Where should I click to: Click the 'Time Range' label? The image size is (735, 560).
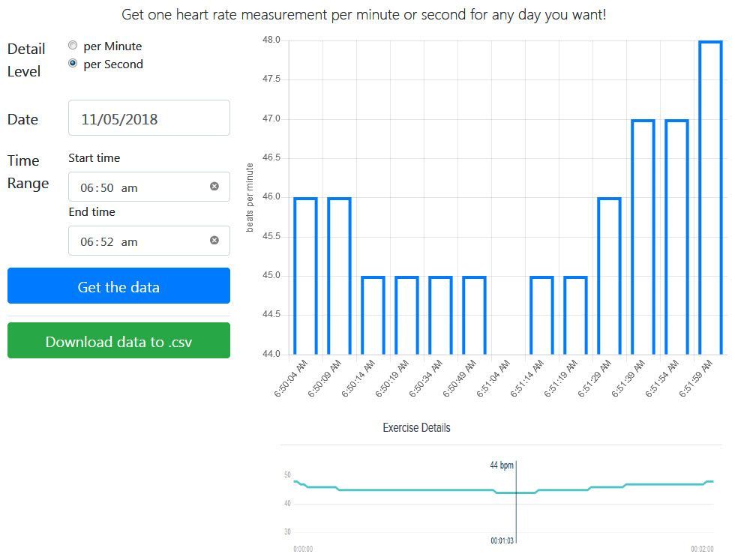coord(28,172)
